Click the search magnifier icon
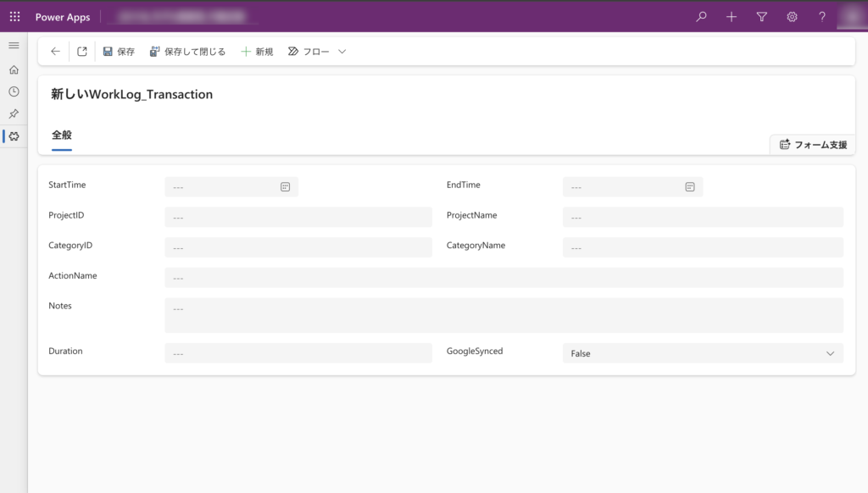The image size is (868, 493). point(701,17)
